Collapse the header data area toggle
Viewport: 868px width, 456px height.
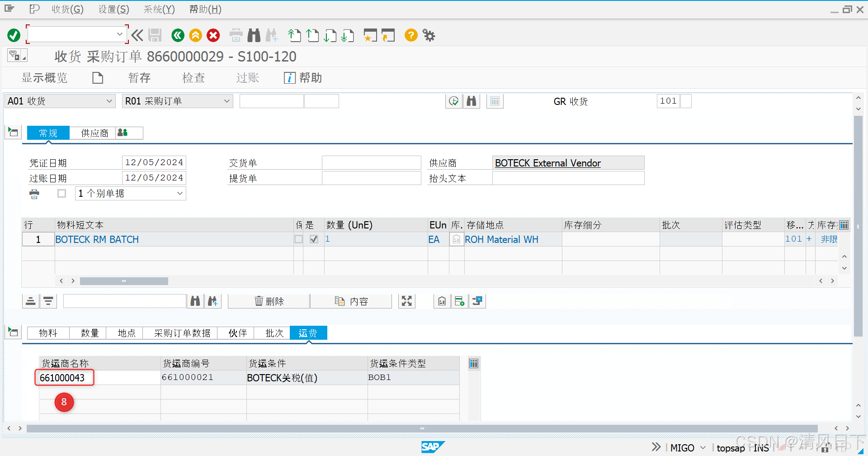13,133
